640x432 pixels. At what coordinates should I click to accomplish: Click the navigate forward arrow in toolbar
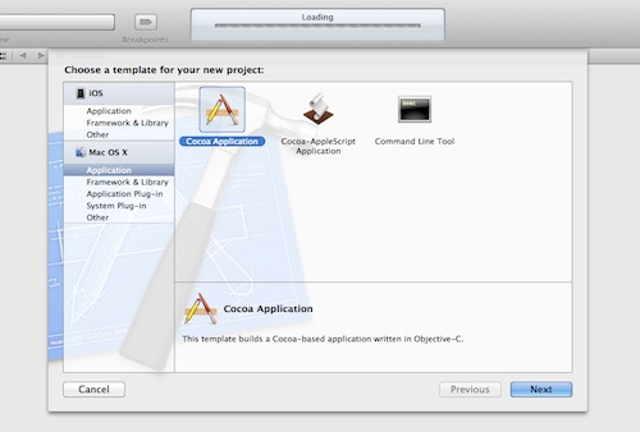41,56
